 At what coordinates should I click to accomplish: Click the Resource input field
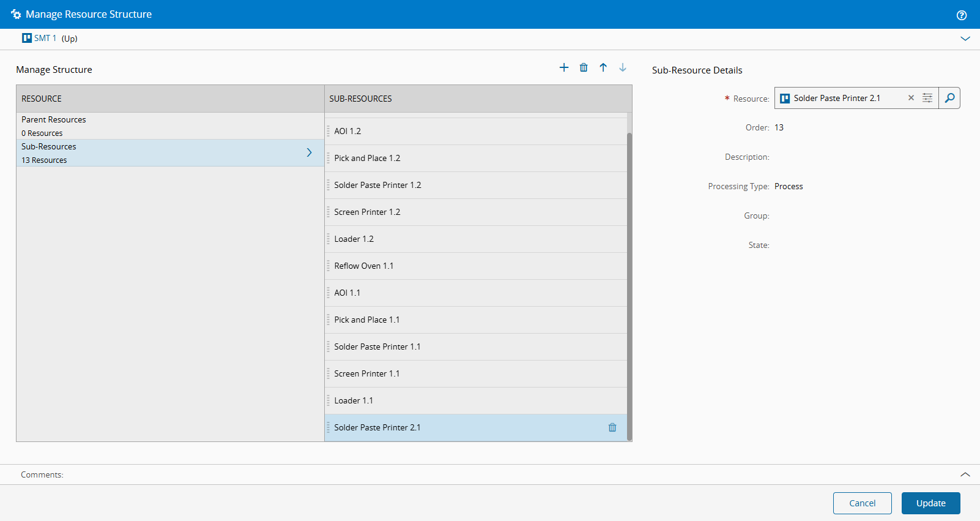tap(844, 98)
